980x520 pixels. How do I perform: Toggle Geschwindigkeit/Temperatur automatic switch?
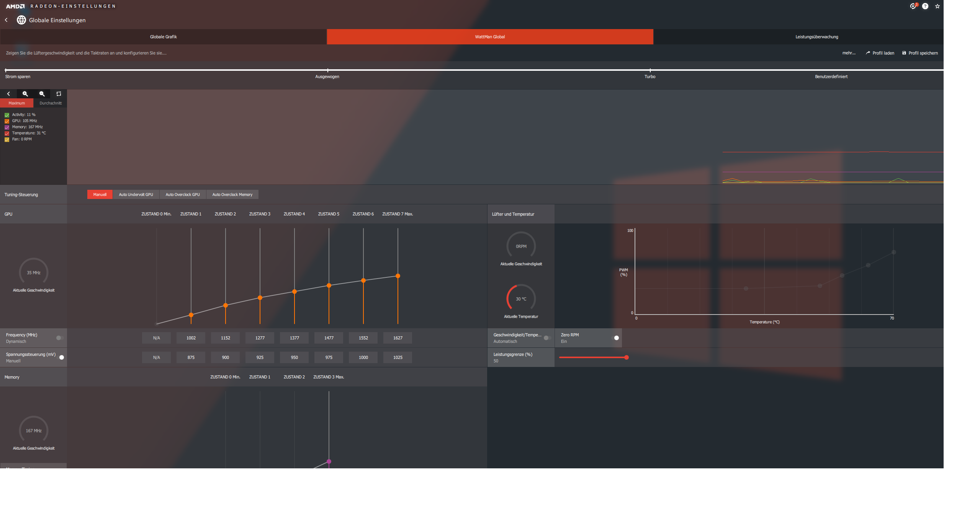click(x=547, y=338)
